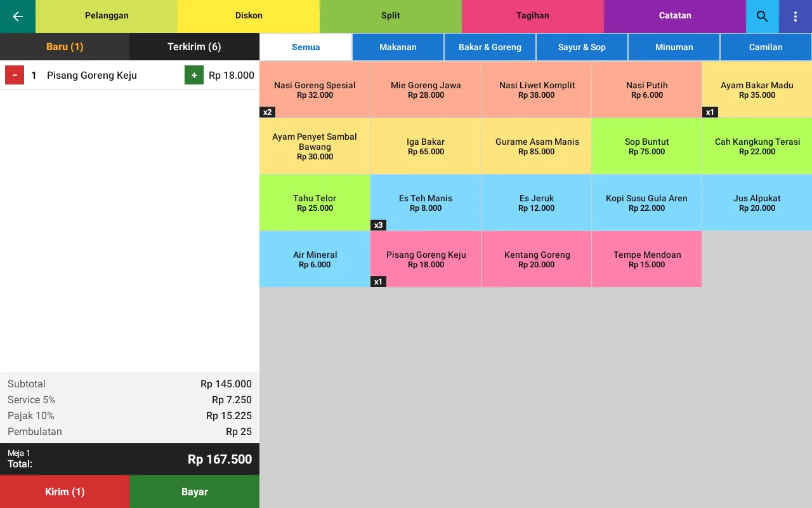This screenshot has height=508, width=812.
Task: Add Ayam Penyet Sambal Bawang item
Action: (x=315, y=146)
